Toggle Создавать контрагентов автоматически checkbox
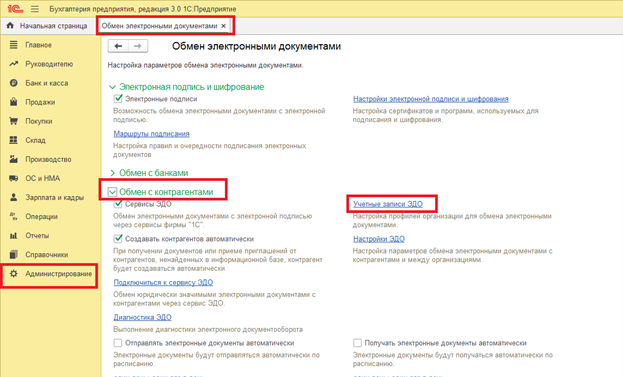This screenshot has height=377, width=623. (x=118, y=239)
